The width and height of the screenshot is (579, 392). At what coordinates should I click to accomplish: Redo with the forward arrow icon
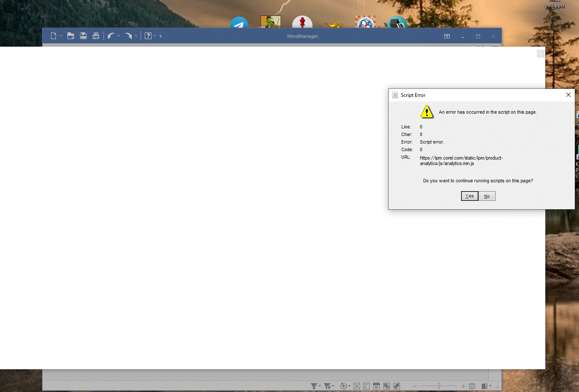[128, 36]
